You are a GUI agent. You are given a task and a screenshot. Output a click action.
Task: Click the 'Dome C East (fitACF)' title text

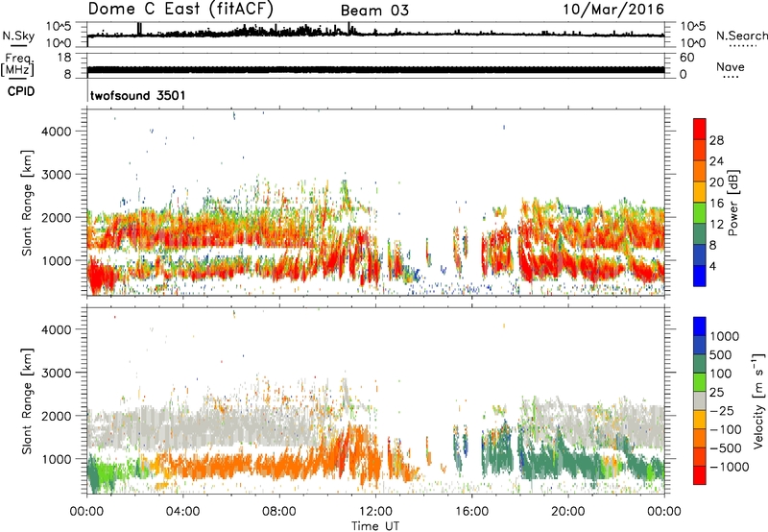(x=180, y=9)
